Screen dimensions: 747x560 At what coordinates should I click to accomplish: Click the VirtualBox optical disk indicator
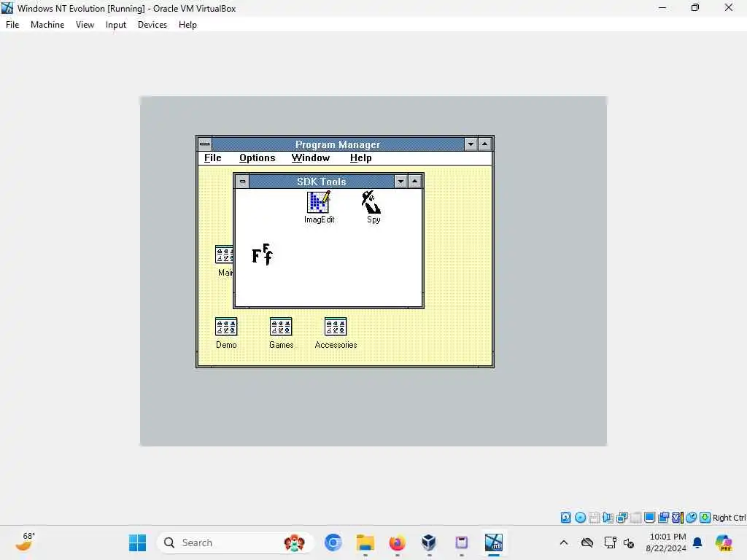[x=580, y=518]
